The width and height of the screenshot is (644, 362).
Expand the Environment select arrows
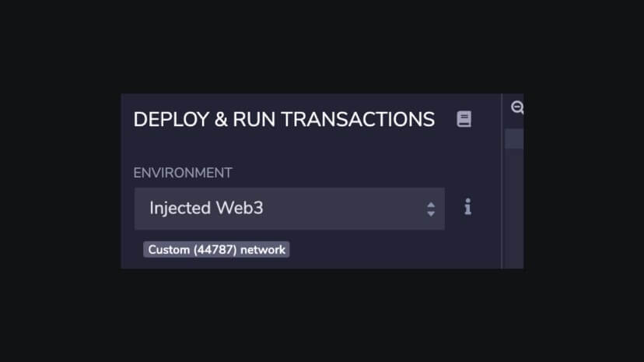pos(430,209)
